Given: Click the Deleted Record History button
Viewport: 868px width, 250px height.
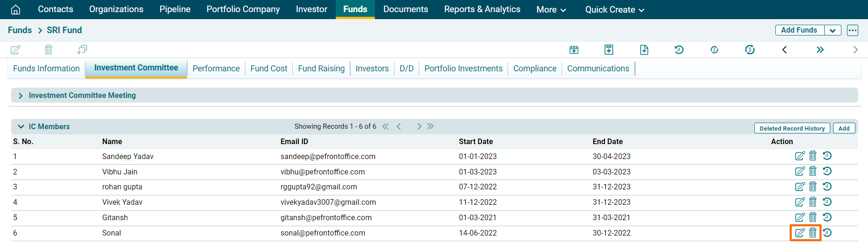Looking at the screenshot, I should pyautogui.click(x=792, y=128).
